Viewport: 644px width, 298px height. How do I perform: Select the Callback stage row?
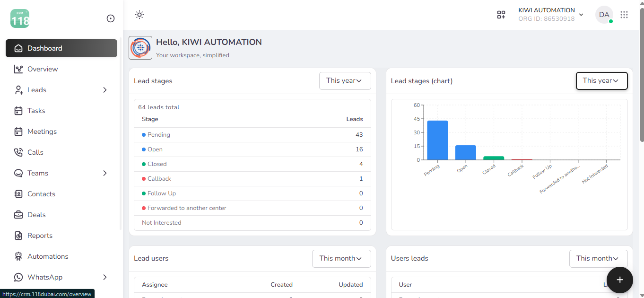tap(252, 179)
